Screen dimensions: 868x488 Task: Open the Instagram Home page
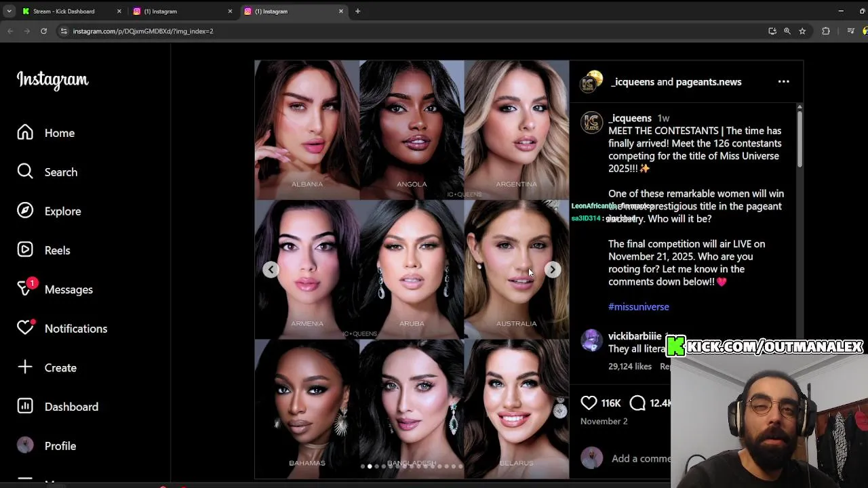coord(46,133)
